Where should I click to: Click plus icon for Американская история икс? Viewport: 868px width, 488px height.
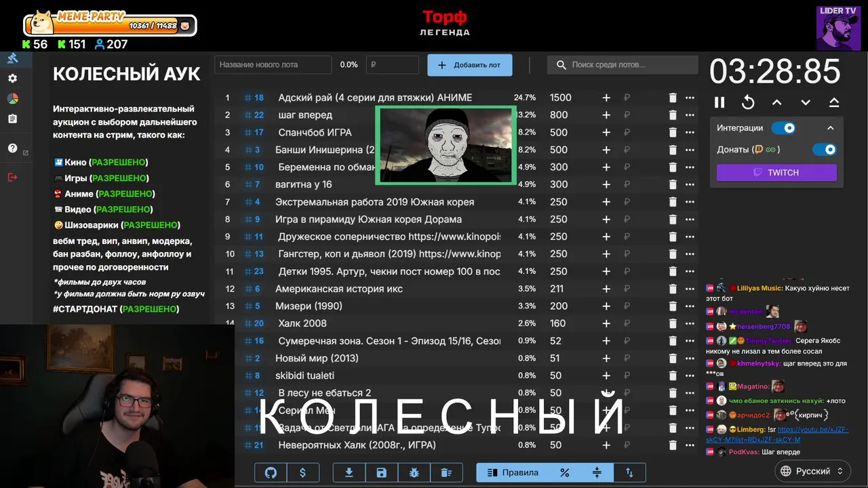tap(606, 289)
